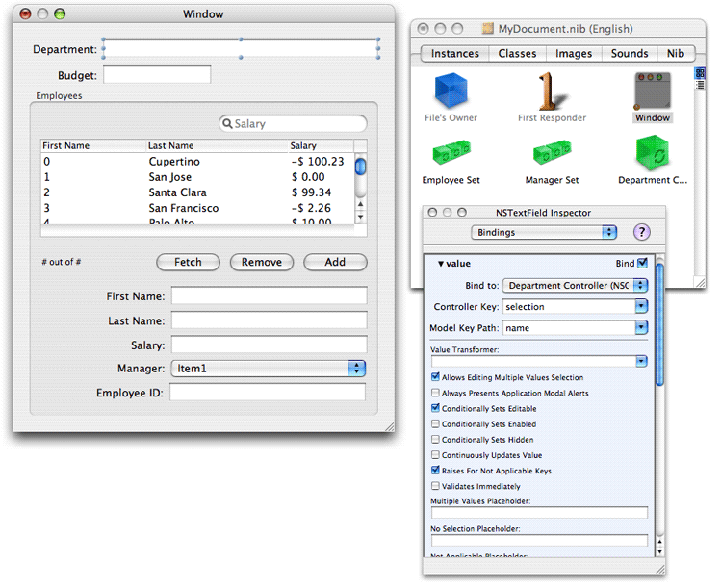Open the Value Transformer combo arrow
Viewport: 721px width, 588px height.
641,361
